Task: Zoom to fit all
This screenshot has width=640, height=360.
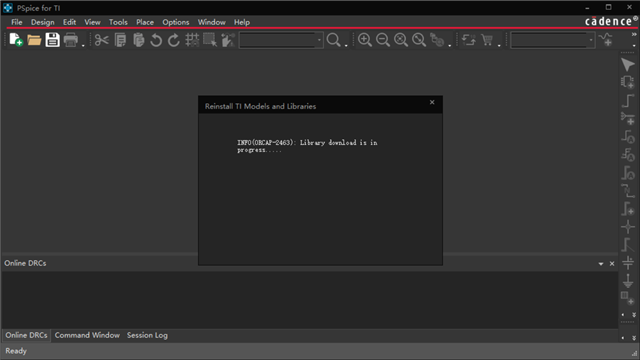Action: (401, 40)
